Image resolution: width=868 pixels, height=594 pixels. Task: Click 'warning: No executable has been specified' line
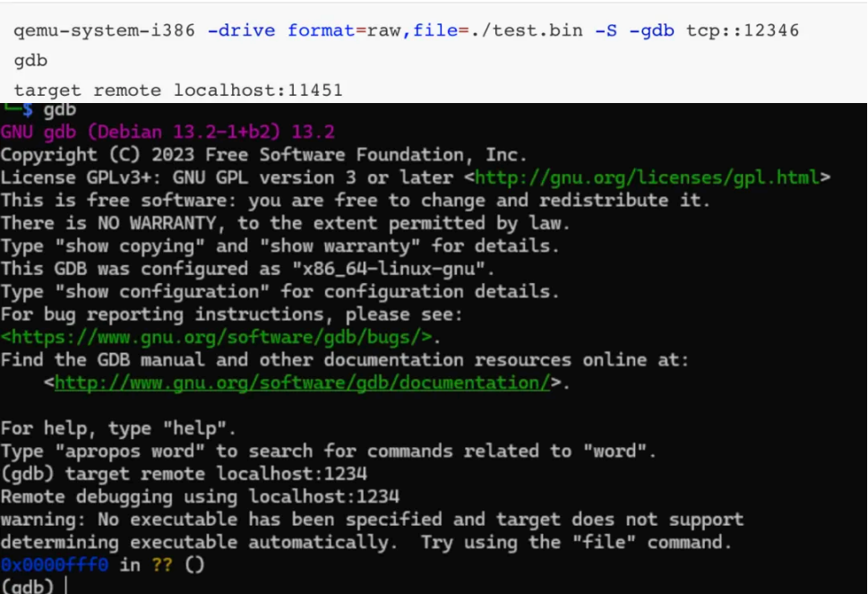point(372,520)
